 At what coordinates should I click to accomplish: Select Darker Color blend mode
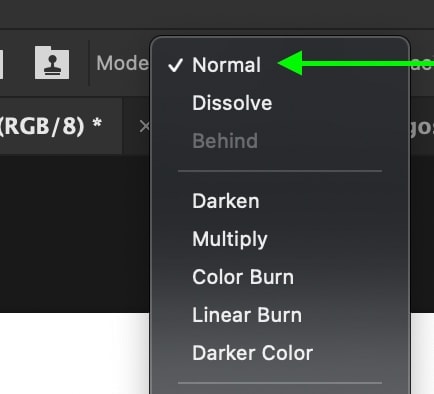(x=252, y=353)
